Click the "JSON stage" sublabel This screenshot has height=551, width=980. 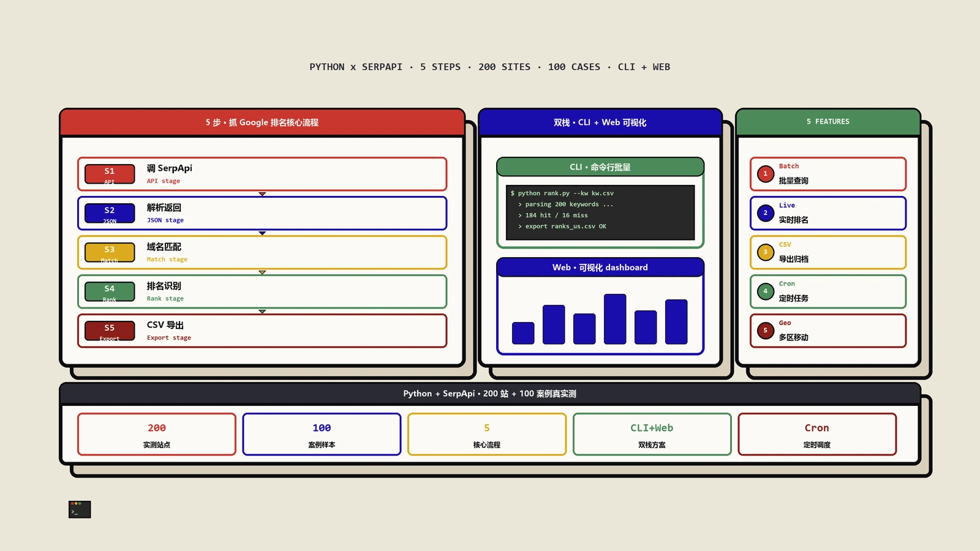click(165, 220)
